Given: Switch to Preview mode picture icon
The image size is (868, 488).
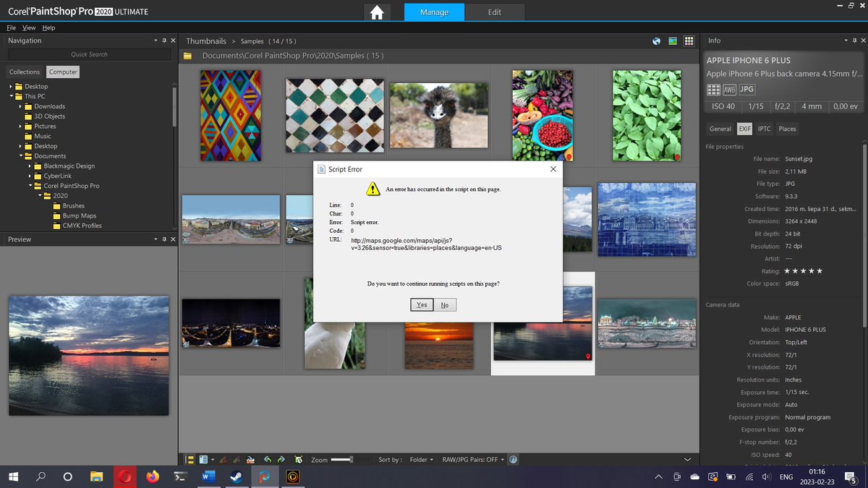Looking at the screenshot, I should 673,41.
